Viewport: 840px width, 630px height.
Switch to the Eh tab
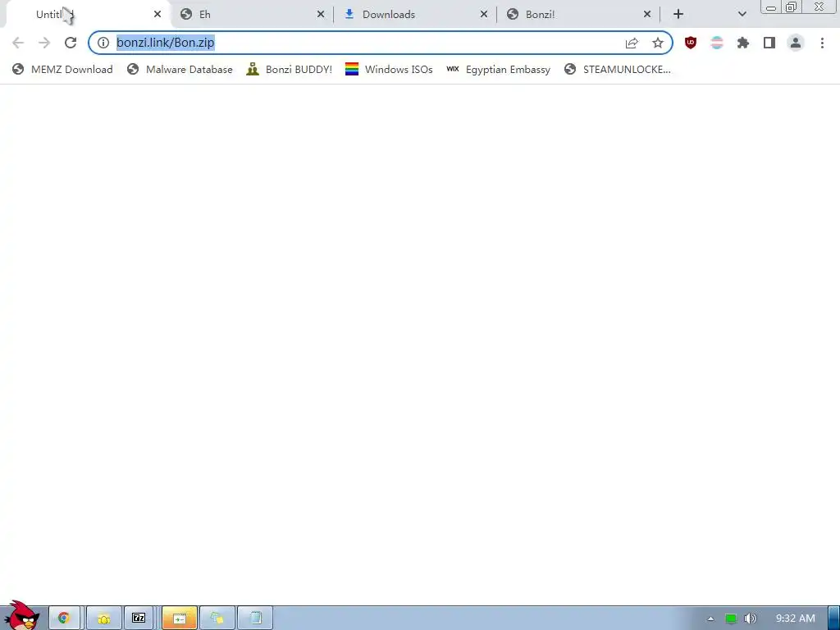pos(253,15)
